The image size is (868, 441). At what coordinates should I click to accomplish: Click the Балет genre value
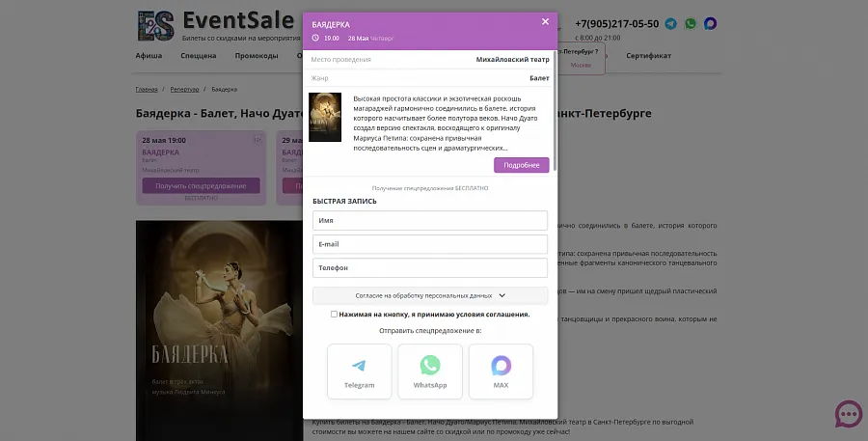539,78
